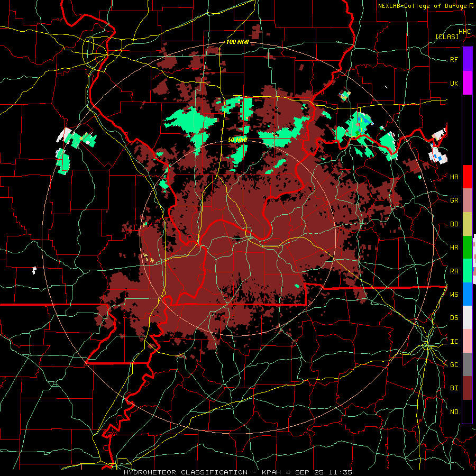Click the UK legend label

454,83
